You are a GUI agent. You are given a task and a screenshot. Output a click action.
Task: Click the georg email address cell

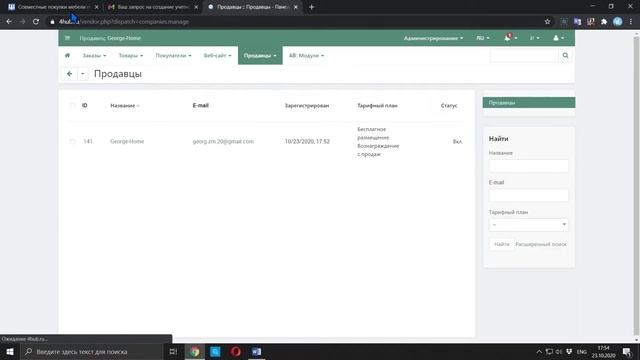(x=223, y=141)
